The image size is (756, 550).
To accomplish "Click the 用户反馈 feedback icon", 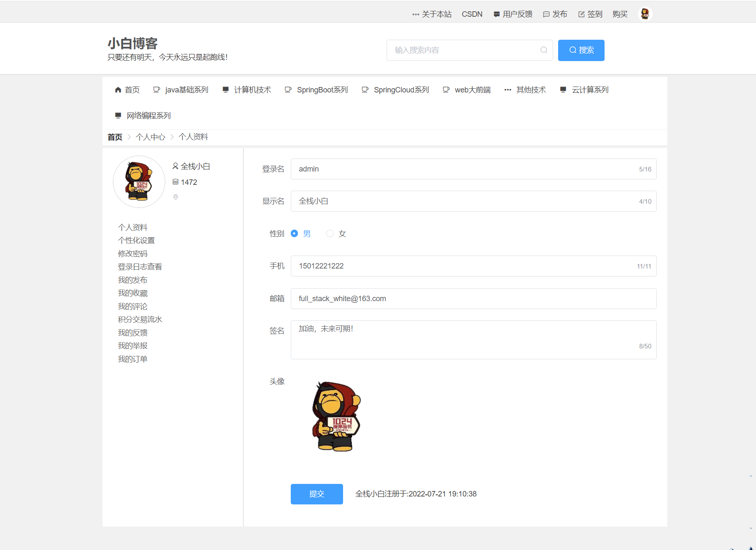I will (x=497, y=14).
